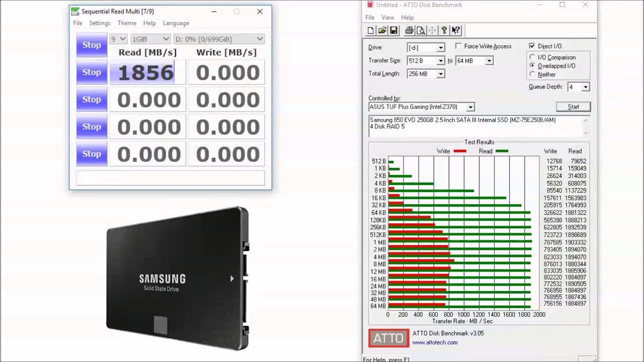Click the 512 B row label in chart

point(379,161)
